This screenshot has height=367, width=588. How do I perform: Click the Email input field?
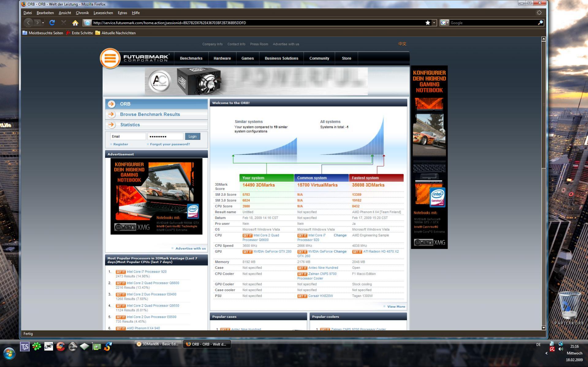pos(128,137)
